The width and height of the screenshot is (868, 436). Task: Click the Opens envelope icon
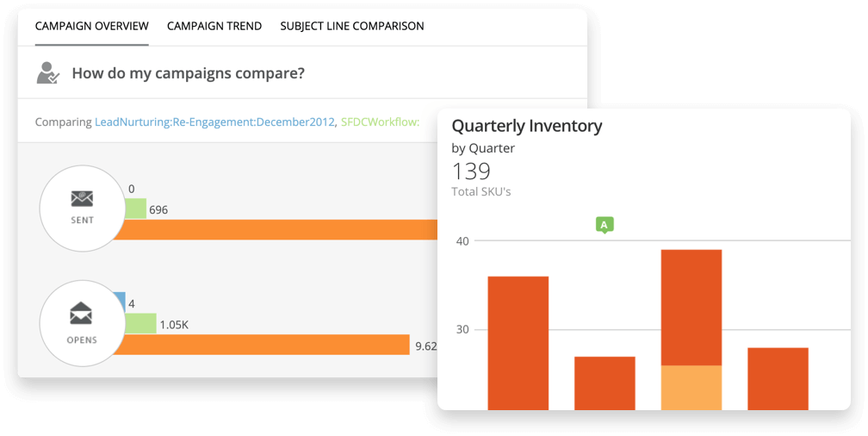(x=82, y=314)
